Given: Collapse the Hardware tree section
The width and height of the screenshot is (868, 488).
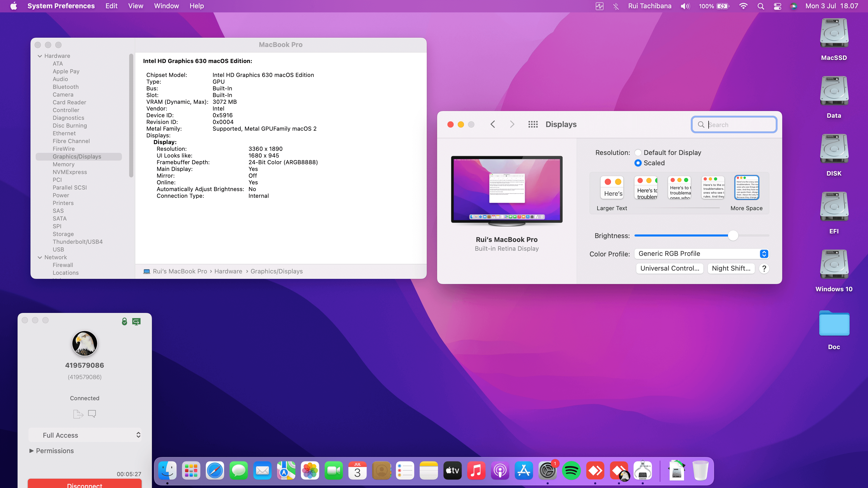Looking at the screenshot, I should (40, 56).
